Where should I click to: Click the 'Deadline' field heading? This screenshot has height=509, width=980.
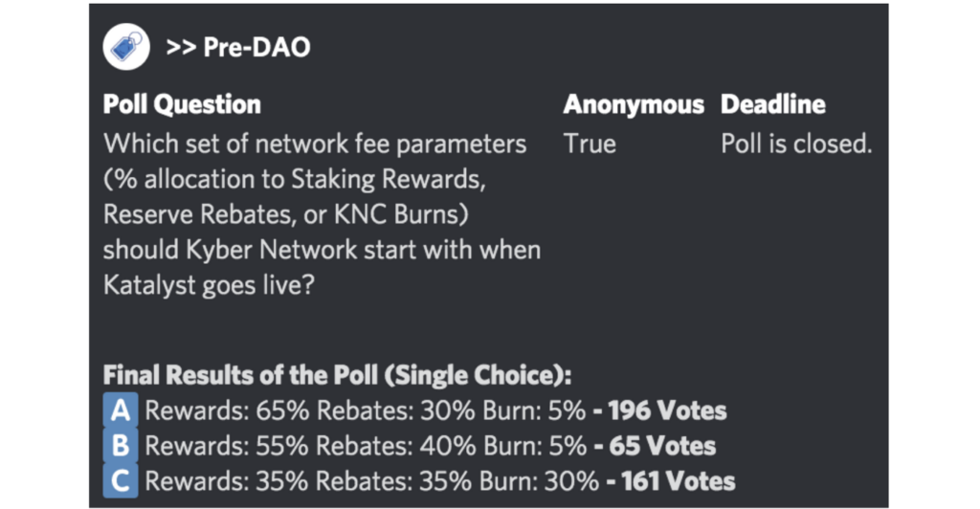tap(772, 104)
